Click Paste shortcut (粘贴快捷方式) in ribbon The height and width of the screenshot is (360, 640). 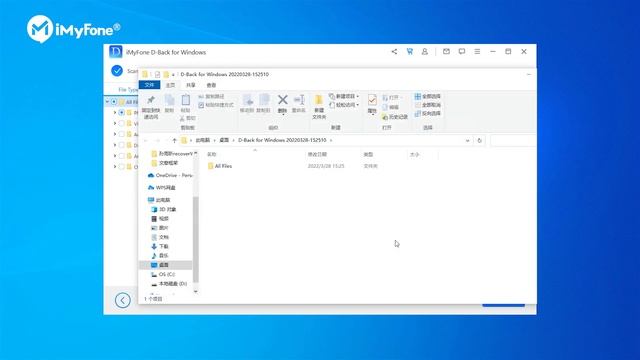216,105
